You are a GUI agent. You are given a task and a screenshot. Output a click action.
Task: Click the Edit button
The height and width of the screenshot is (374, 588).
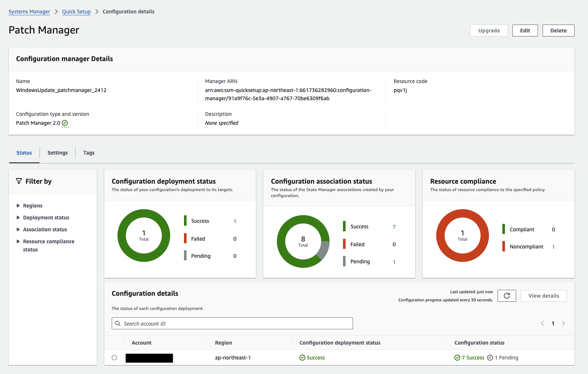point(525,31)
